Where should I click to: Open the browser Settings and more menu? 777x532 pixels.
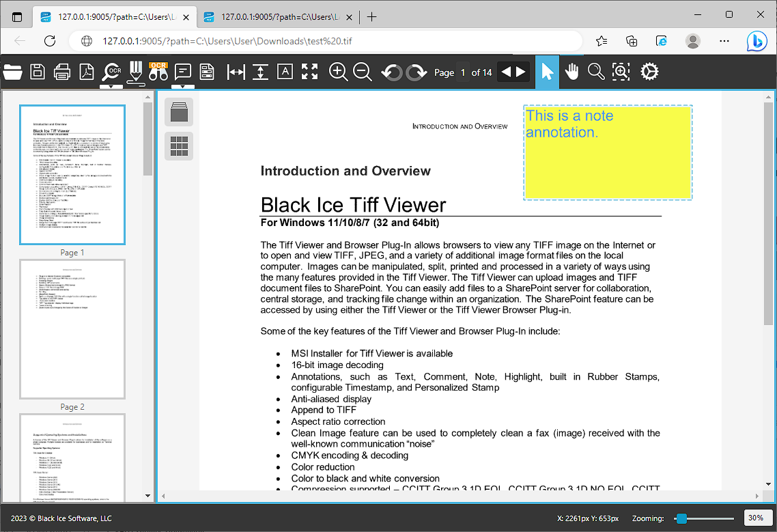point(724,41)
